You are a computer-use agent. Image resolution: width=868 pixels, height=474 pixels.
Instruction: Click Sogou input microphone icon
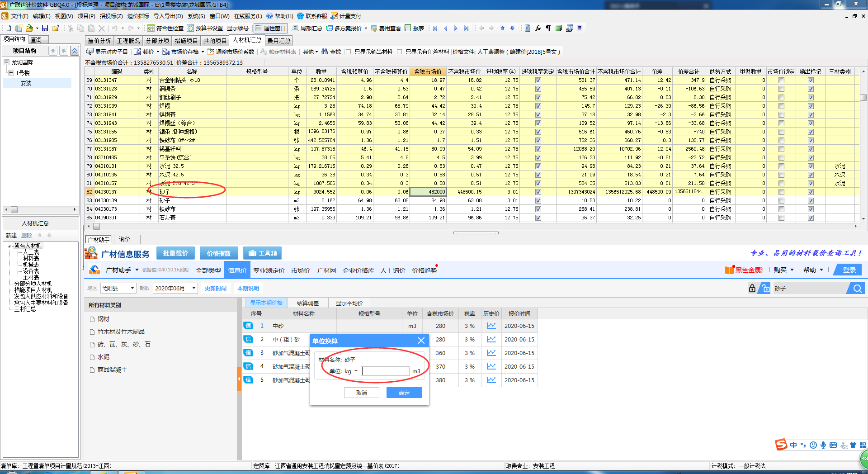823,445
